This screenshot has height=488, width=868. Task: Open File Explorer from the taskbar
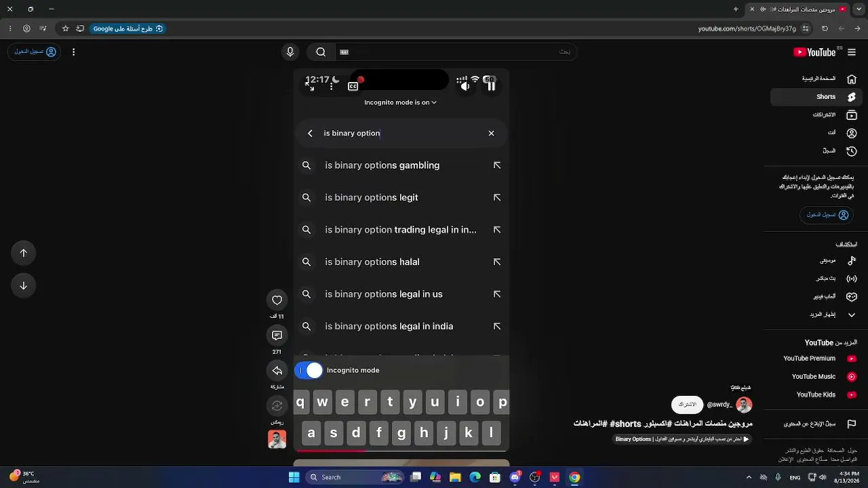click(455, 477)
